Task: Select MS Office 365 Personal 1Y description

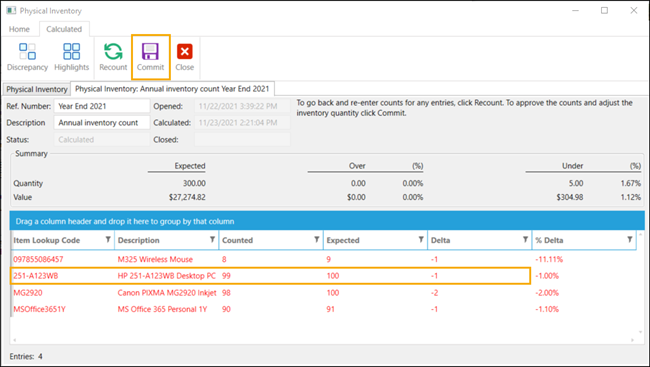Action: click(162, 309)
